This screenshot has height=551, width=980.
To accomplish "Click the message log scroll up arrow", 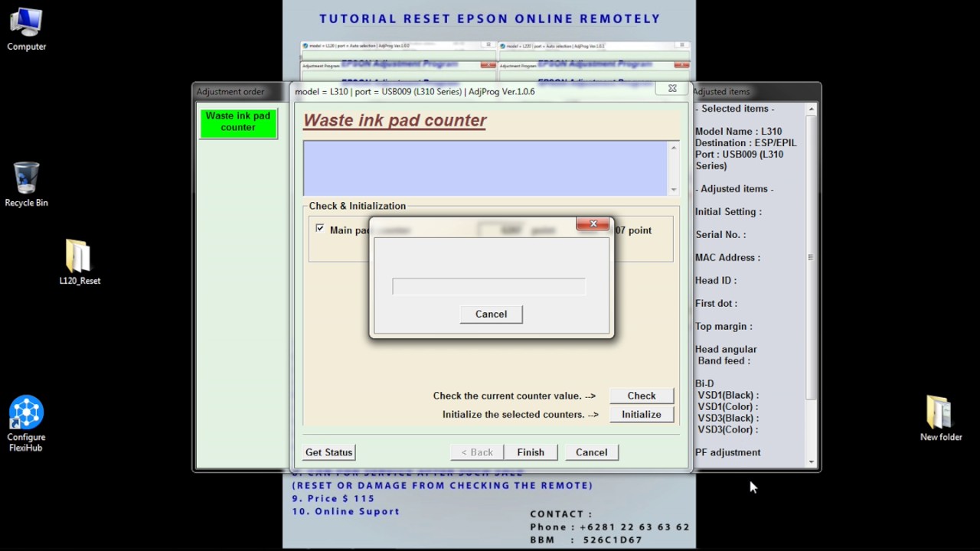I will [674, 148].
